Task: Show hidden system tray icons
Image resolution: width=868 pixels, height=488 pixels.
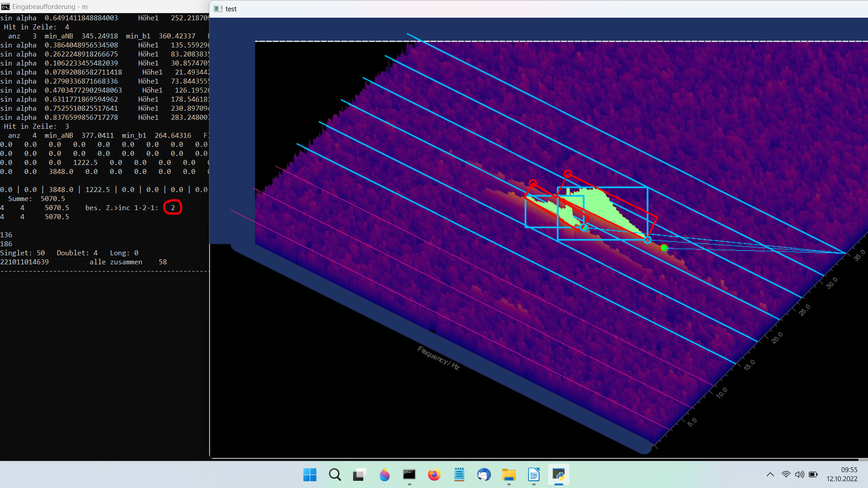Action: (x=770, y=474)
